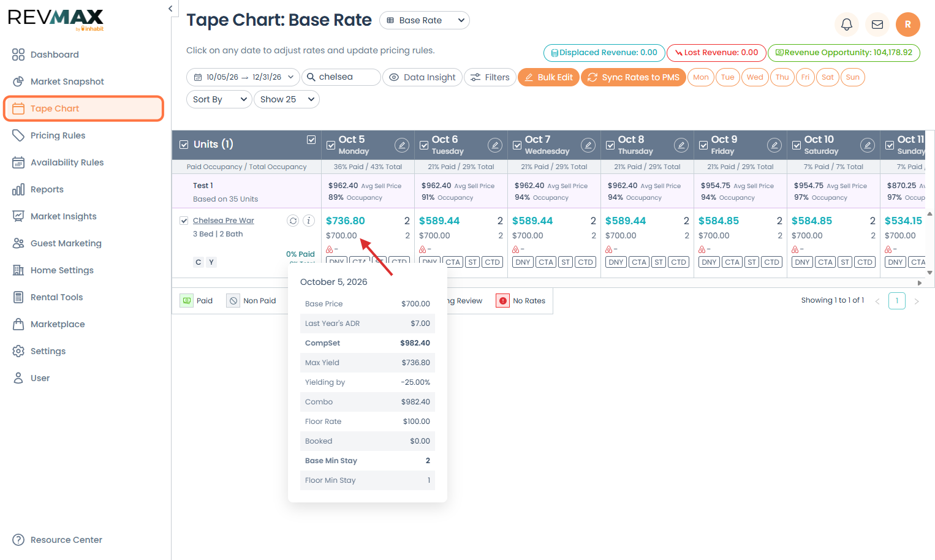Open the notifications bell

[x=847, y=25]
